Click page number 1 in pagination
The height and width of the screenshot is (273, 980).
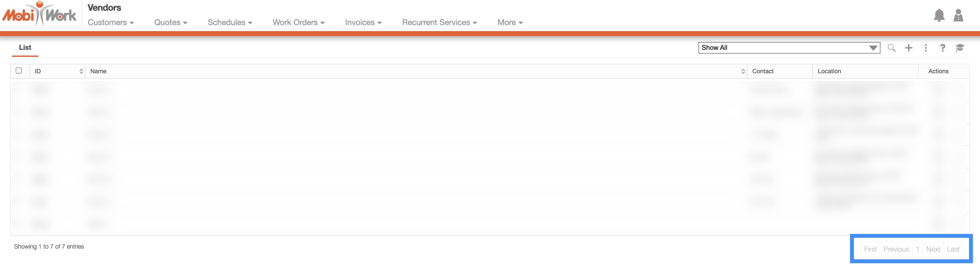click(x=917, y=249)
